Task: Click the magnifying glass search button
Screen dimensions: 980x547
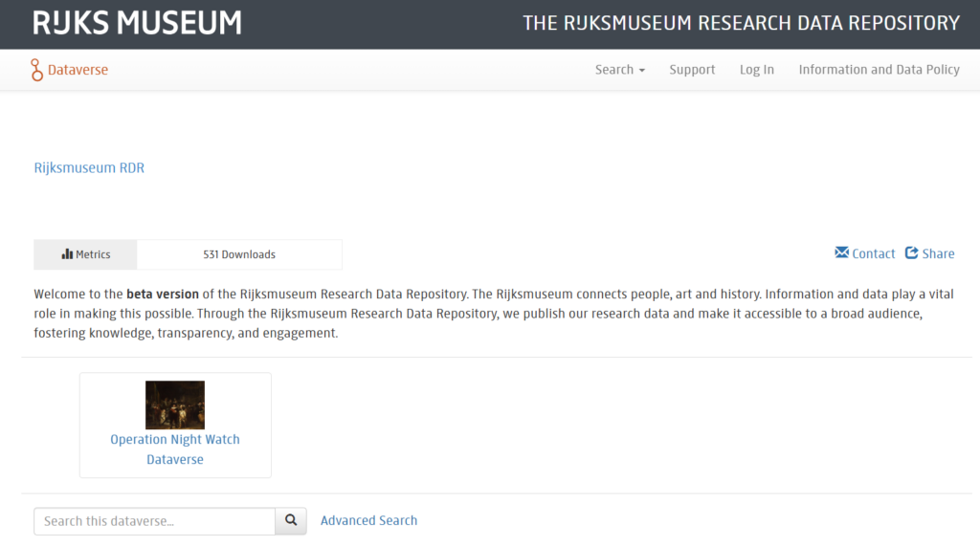Action: point(291,521)
